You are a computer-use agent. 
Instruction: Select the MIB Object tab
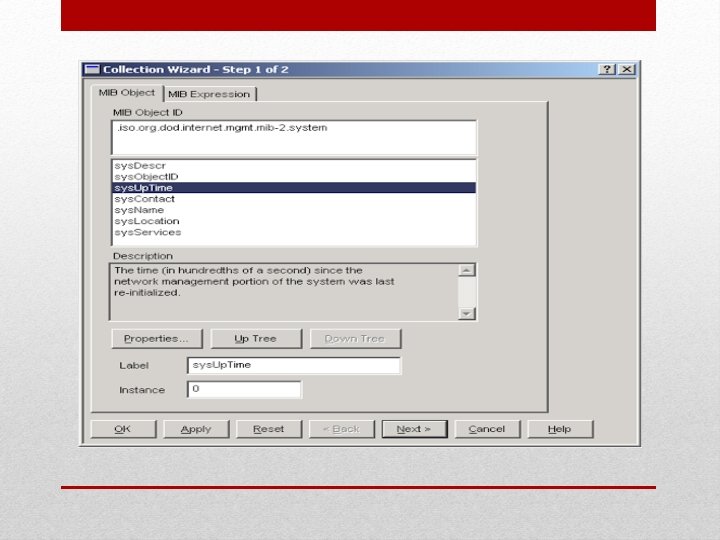127,93
